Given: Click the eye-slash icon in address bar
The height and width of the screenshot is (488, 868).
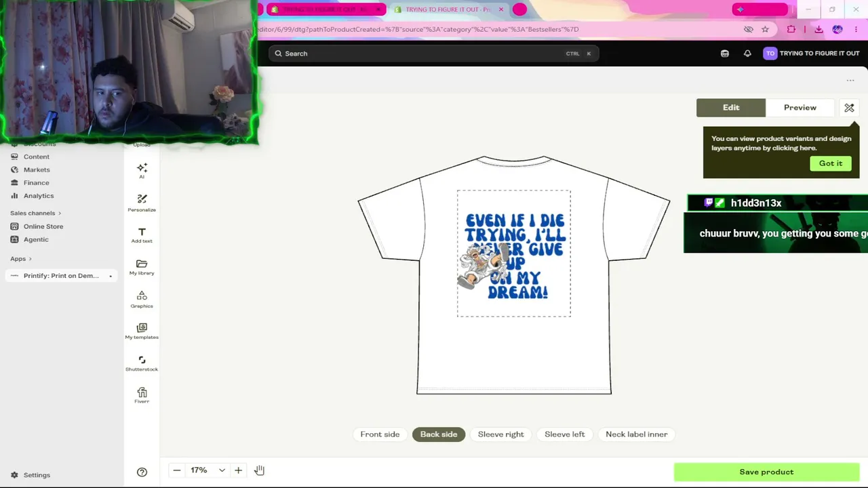Looking at the screenshot, I should (749, 29).
